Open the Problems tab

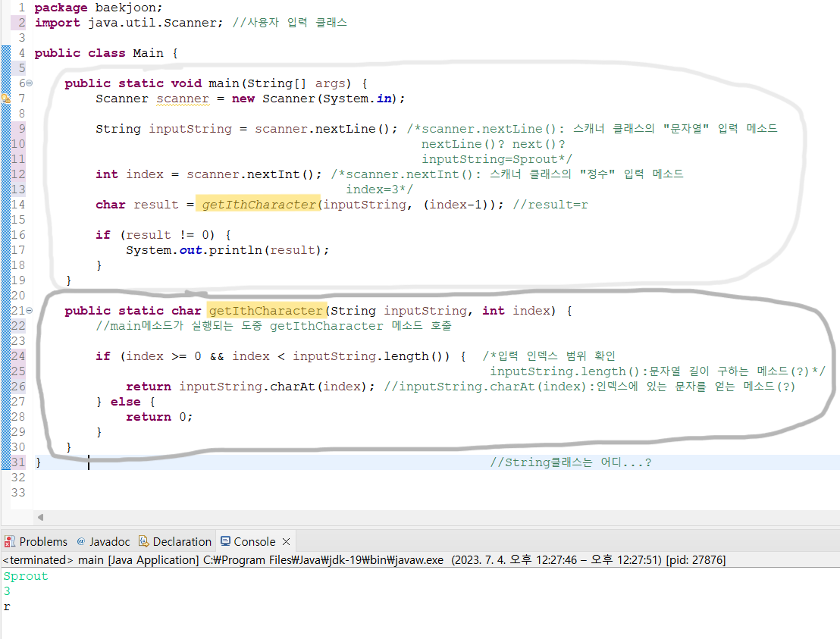click(36, 541)
